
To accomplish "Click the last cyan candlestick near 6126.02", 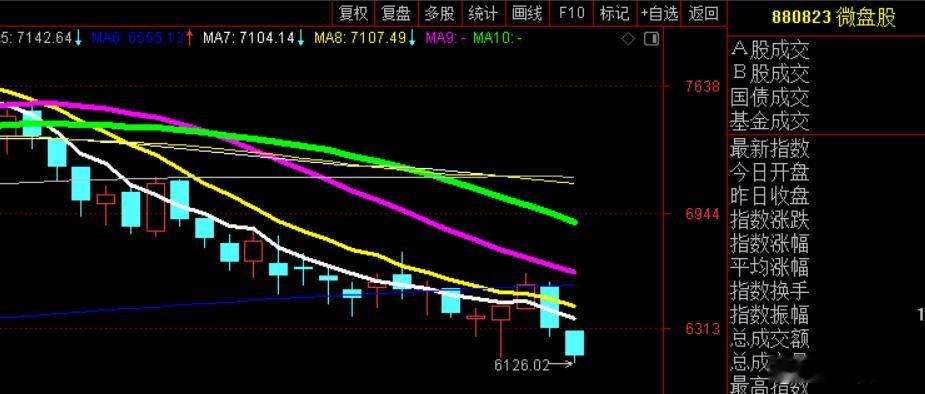I will 575,343.
